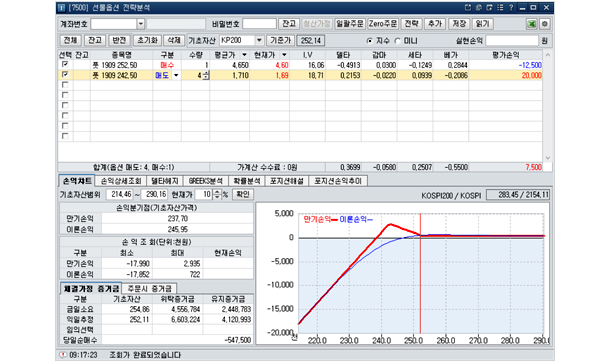Click the table scrollbar down arrow
610x361 pixels.
[547, 158]
